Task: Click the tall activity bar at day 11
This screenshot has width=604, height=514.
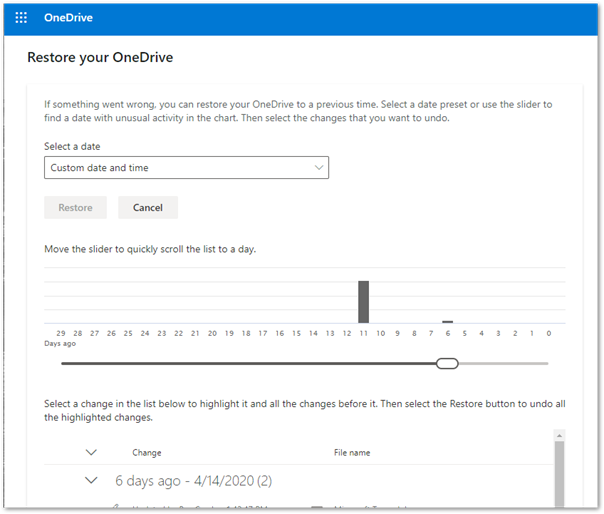Action: (x=363, y=301)
